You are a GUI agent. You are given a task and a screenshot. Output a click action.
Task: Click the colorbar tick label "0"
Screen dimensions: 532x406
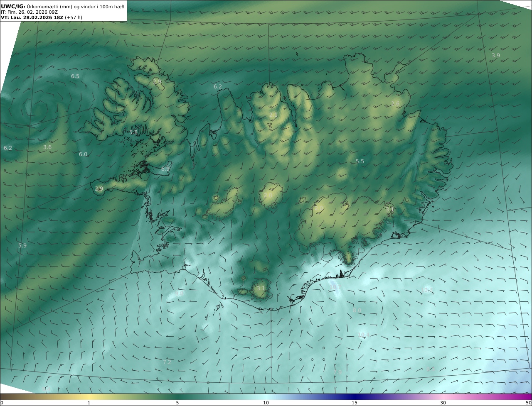[2, 403]
